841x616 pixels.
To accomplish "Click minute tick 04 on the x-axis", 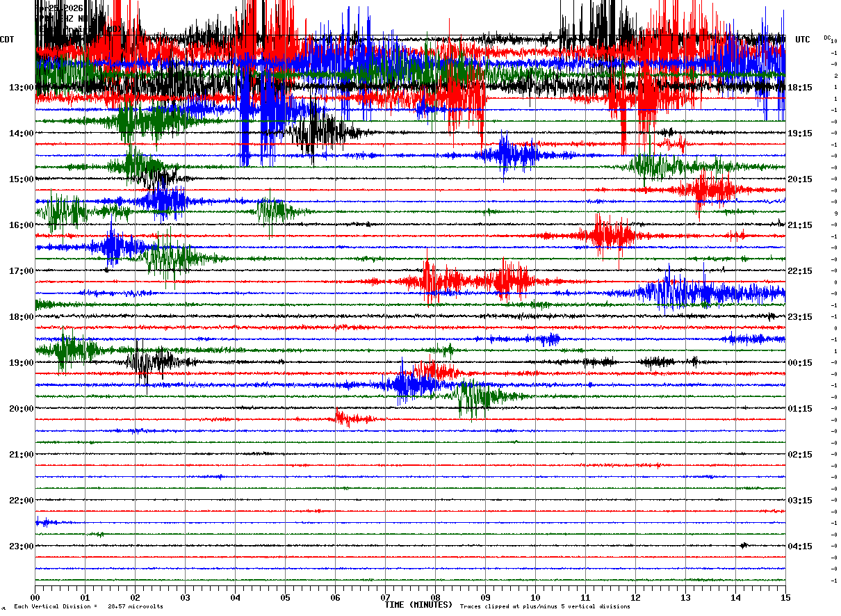I will coord(235,597).
